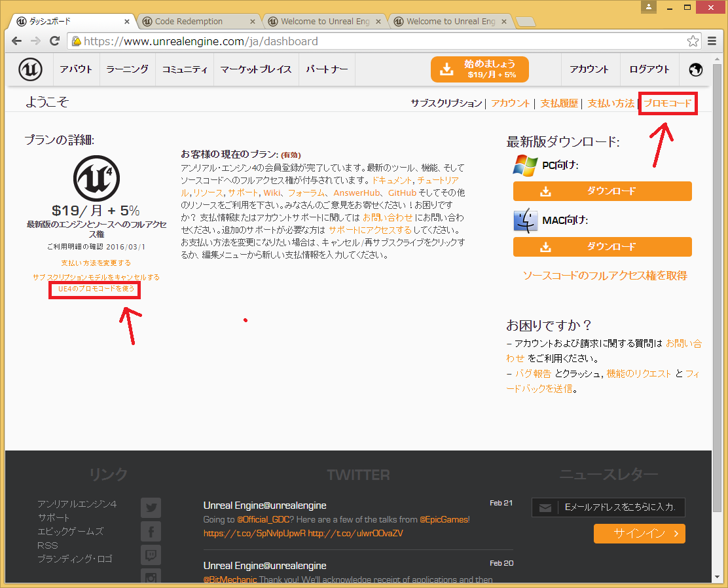
Task: Click the browser back arrow
Action: tap(17, 41)
